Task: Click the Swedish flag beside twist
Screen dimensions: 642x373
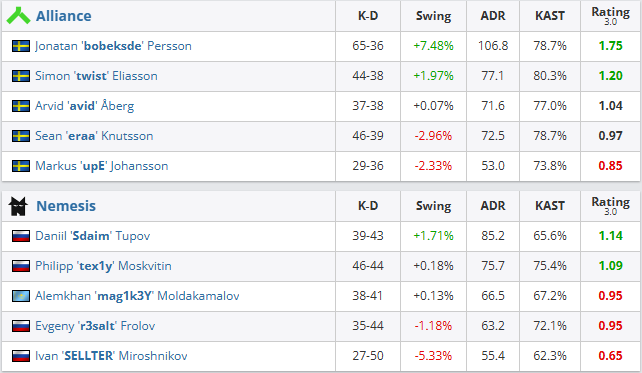Action: pyautogui.click(x=21, y=76)
